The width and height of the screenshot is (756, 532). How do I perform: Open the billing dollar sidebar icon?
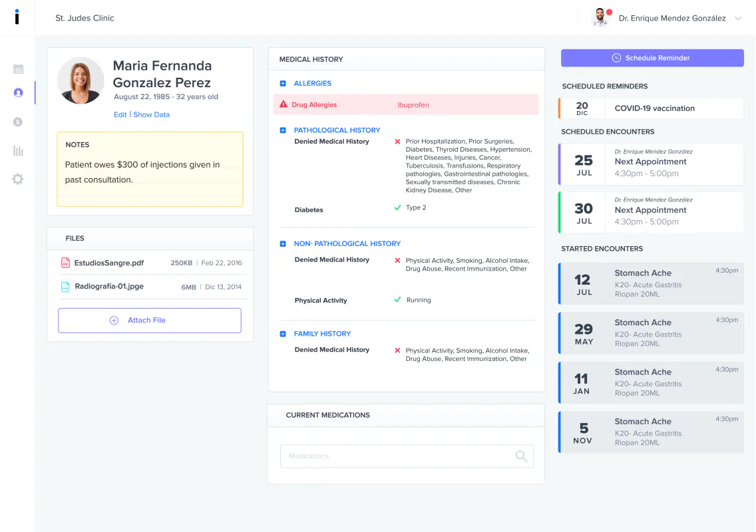18,122
